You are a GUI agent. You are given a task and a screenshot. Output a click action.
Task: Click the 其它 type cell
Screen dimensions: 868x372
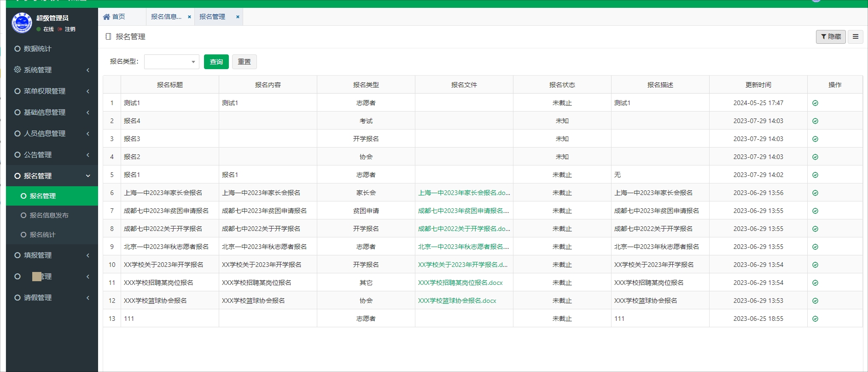tap(366, 283)
